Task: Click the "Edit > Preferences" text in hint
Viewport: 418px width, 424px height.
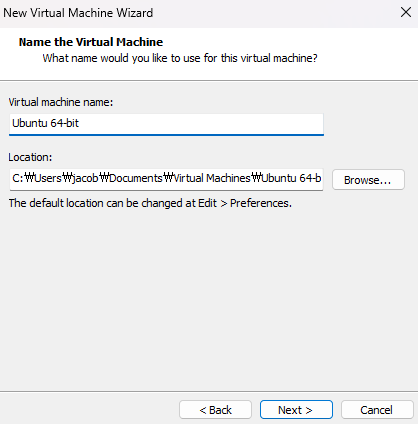Action: coord(244,203)
